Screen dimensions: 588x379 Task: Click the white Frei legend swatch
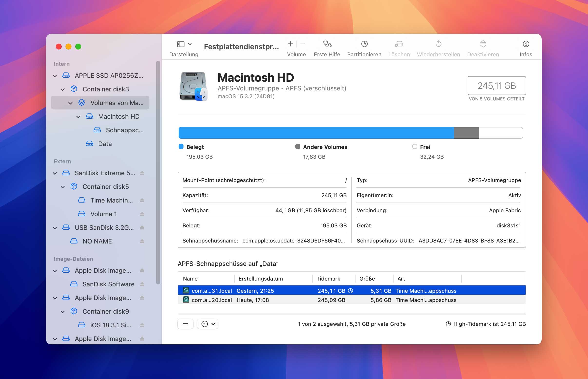(x=414, y=147)
